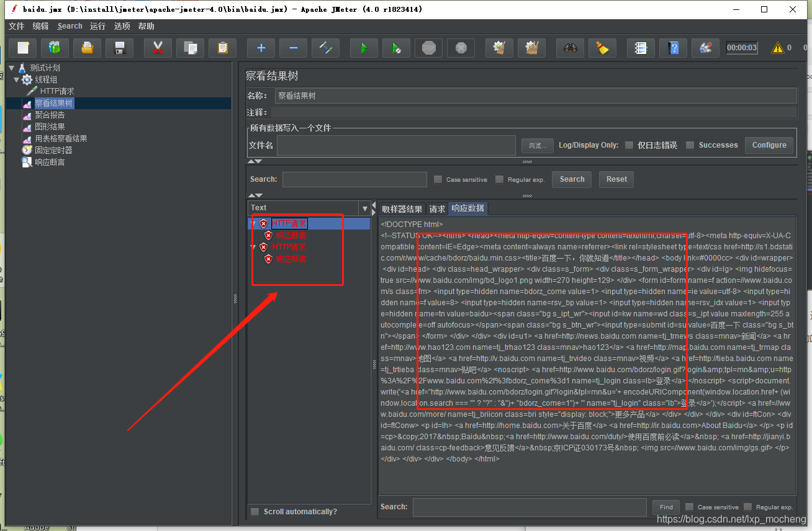Click the Shutdown icon
Screen dimensions: 812x531
coord(461,48)
